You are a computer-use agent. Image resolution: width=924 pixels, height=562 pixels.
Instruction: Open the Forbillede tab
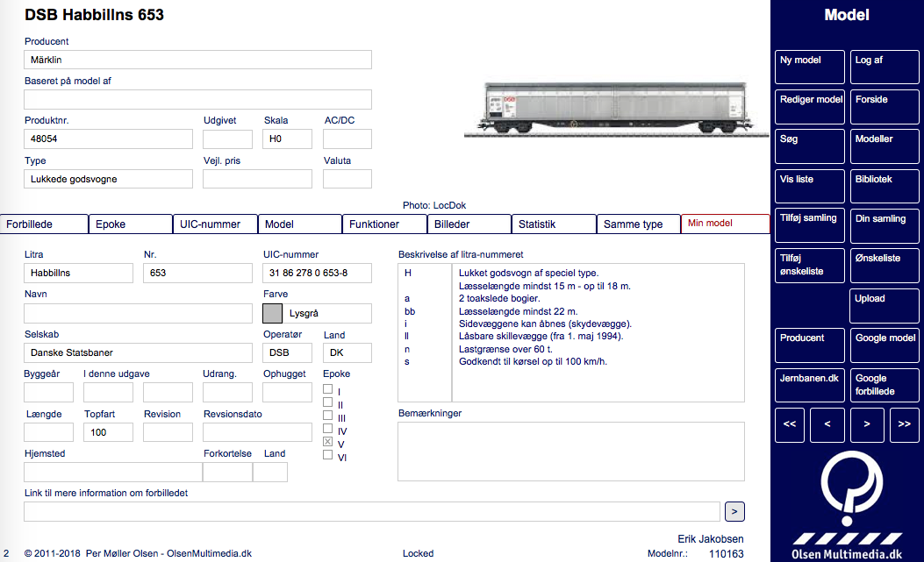44,224
